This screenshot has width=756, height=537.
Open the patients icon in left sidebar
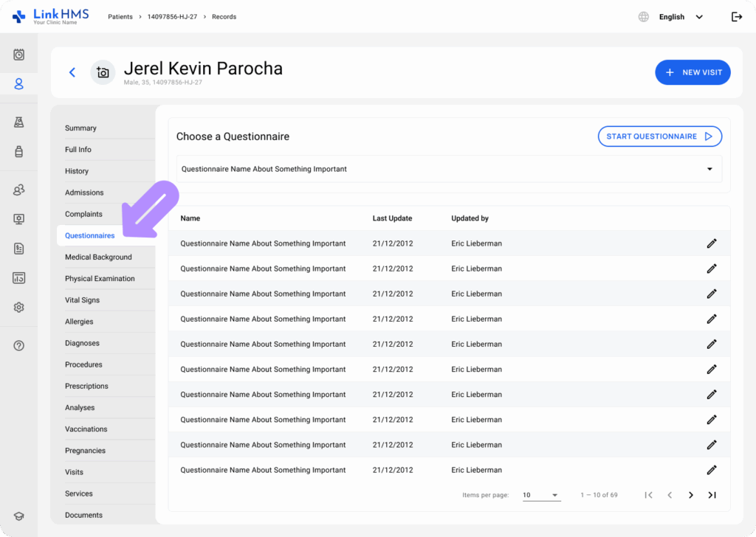pos(18,84)
